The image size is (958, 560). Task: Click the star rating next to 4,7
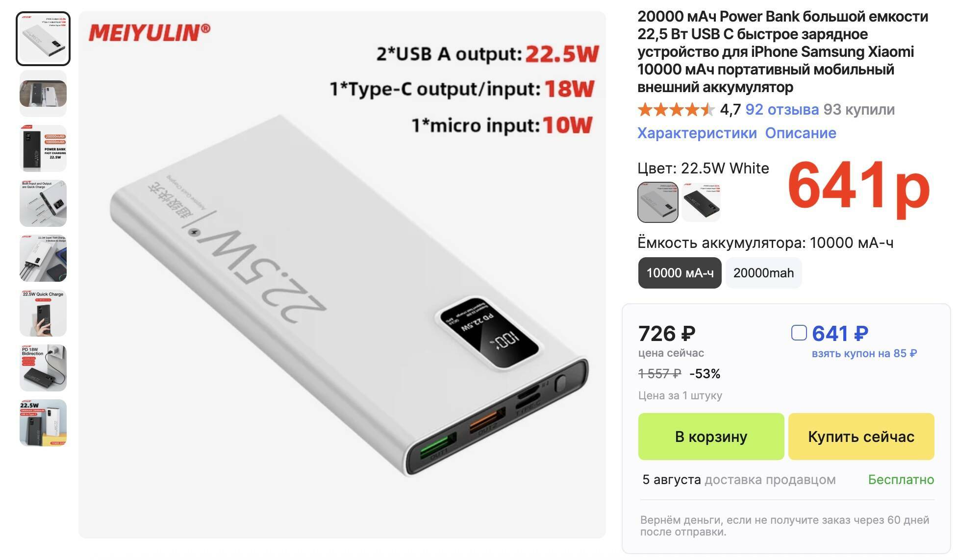click(676, 110)
